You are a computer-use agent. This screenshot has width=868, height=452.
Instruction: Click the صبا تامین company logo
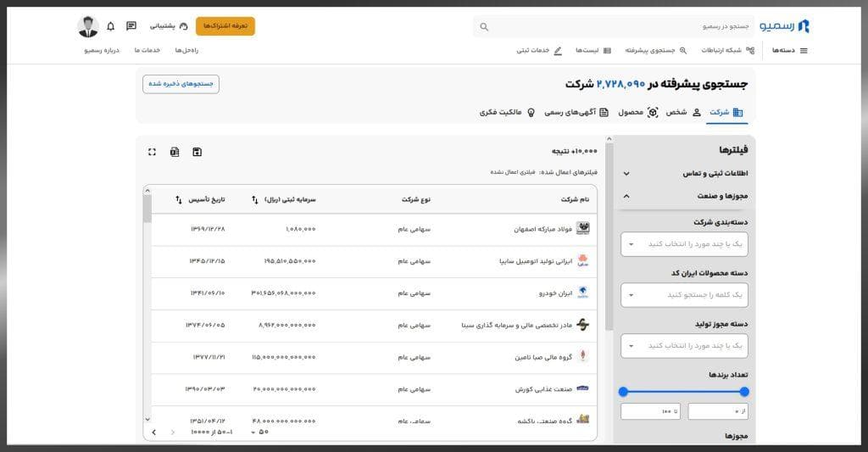pyautogui.click(x=583, y=356)
